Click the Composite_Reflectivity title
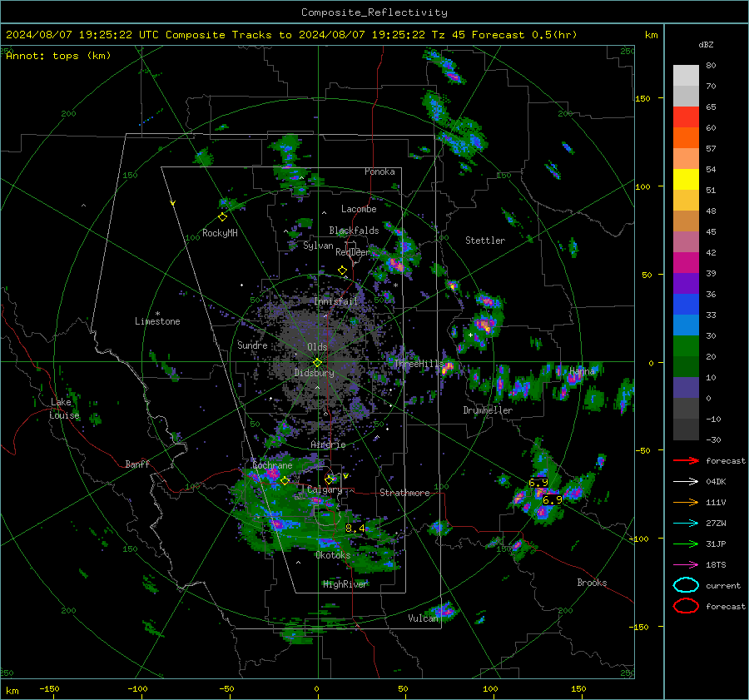This screenshot has height=700, width=749. (x=374, y=12)
